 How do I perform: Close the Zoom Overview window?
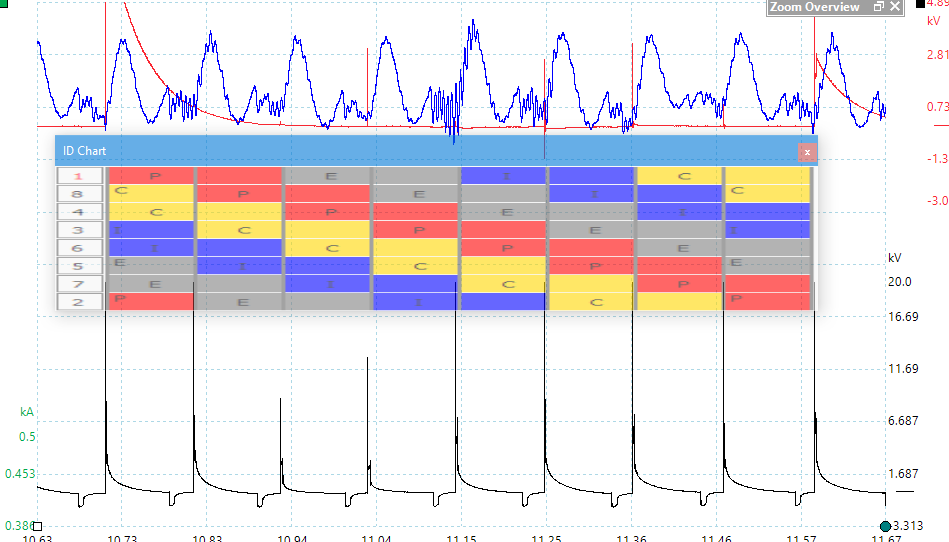(895, 7)
